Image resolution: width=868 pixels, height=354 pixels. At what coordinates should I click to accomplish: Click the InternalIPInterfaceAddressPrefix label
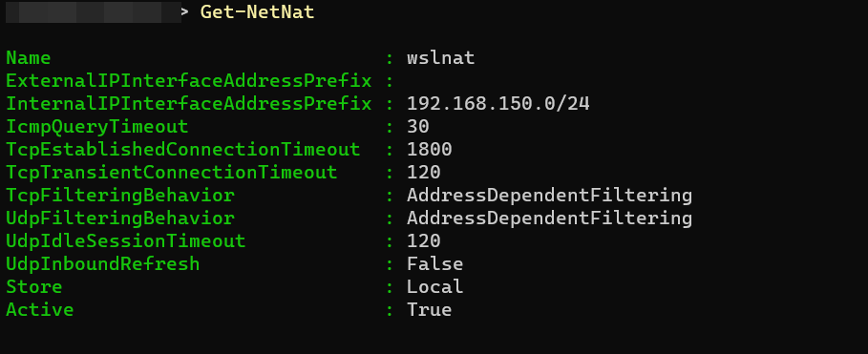tap(189, 103)
